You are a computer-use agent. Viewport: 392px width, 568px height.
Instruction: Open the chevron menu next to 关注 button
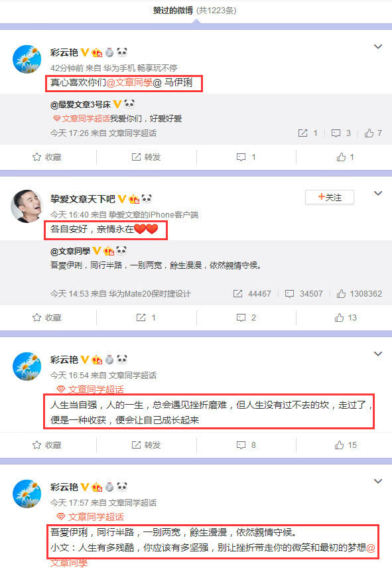pos(378,194)
